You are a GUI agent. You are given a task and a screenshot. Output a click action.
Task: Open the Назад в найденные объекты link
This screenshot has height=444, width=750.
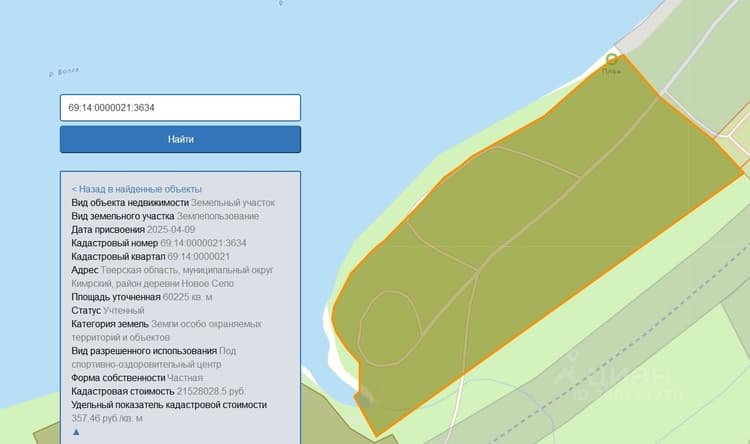pyautogui.click(x=137, y=189)
